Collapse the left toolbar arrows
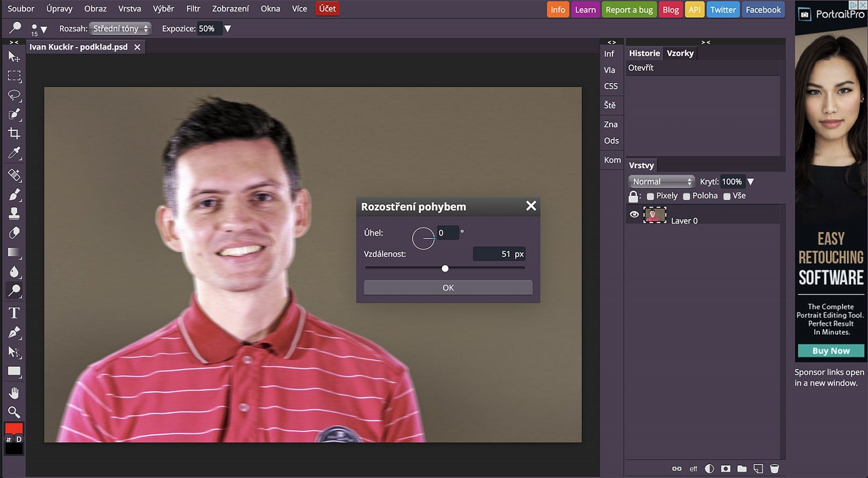Viewport: 868px width, 478px height. tap(14, 42)
